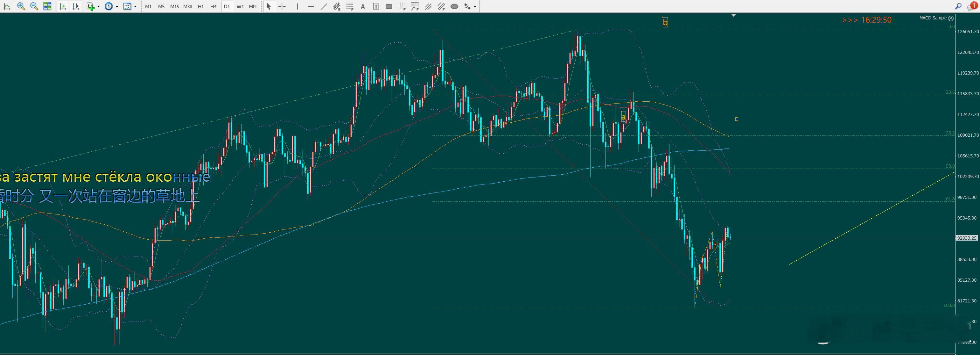Click the 92033.25 current price label
This screenshot has width=980, height=355.
click(x=966, y=238)
